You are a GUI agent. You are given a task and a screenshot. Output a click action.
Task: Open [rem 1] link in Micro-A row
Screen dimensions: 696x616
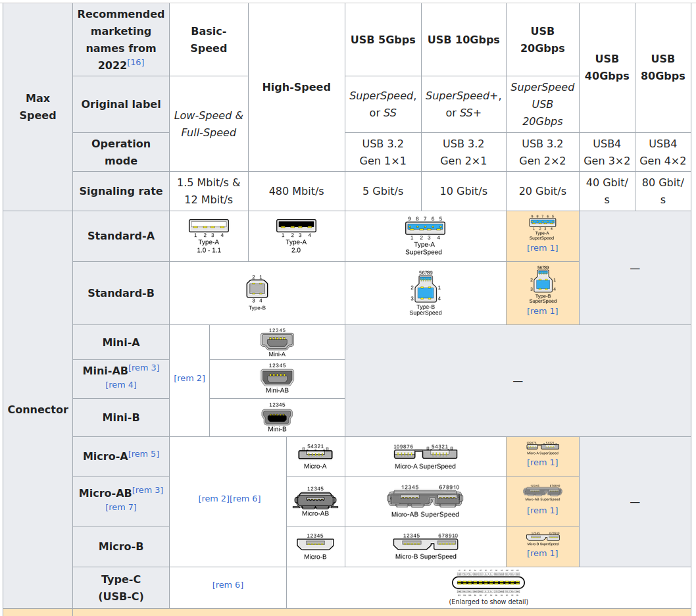point(543,463)
